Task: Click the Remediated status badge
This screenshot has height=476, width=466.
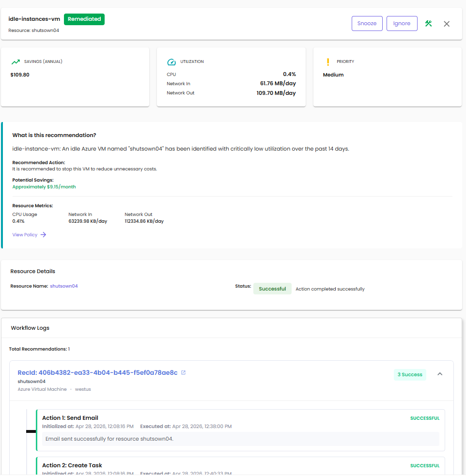Action: point(84,19)
